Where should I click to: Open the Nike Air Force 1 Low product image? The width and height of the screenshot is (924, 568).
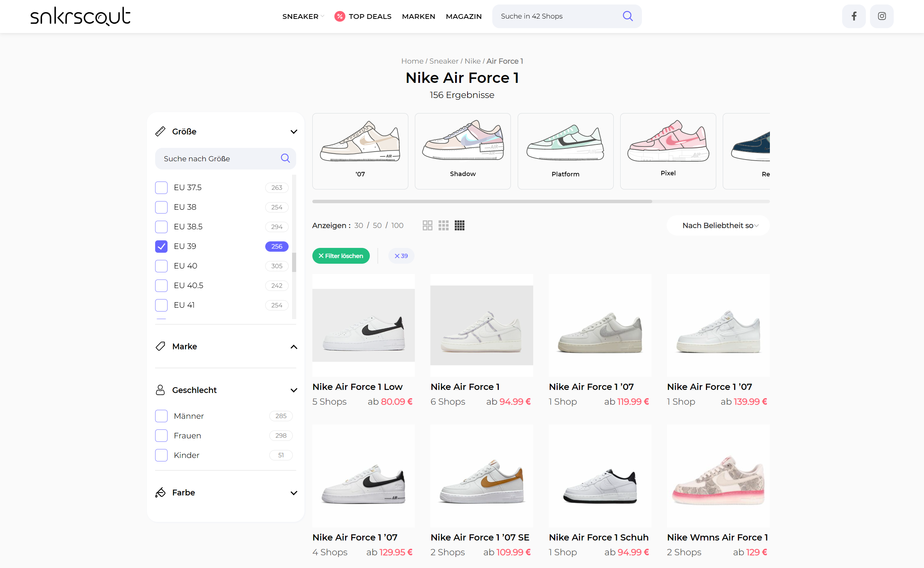pos(363,325)
